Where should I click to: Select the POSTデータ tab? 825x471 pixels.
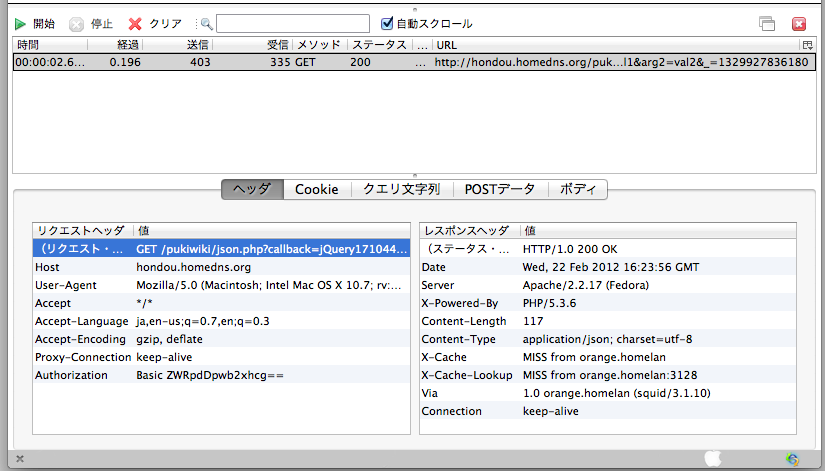pyautogui.click(x=500, y=189)
